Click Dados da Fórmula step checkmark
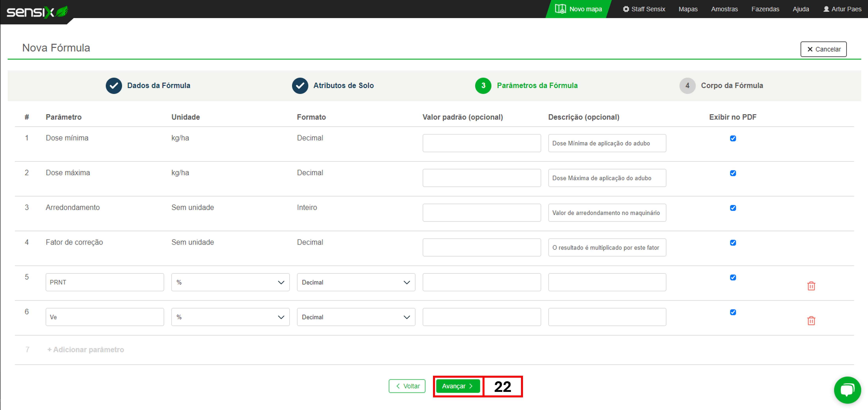Image resolution: width=868 pixels, height=410 pixels. [114, 86]
